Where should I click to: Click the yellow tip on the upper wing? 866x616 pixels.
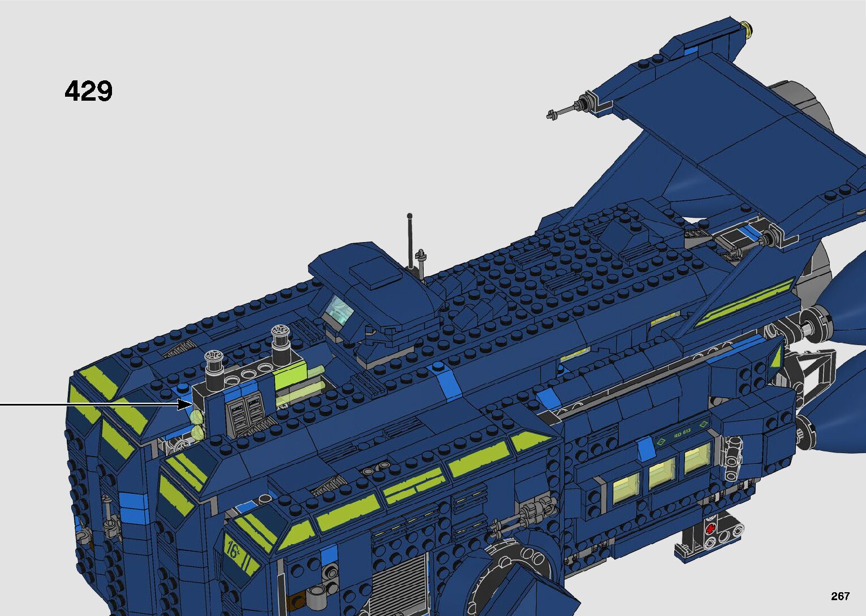(748, 27)
